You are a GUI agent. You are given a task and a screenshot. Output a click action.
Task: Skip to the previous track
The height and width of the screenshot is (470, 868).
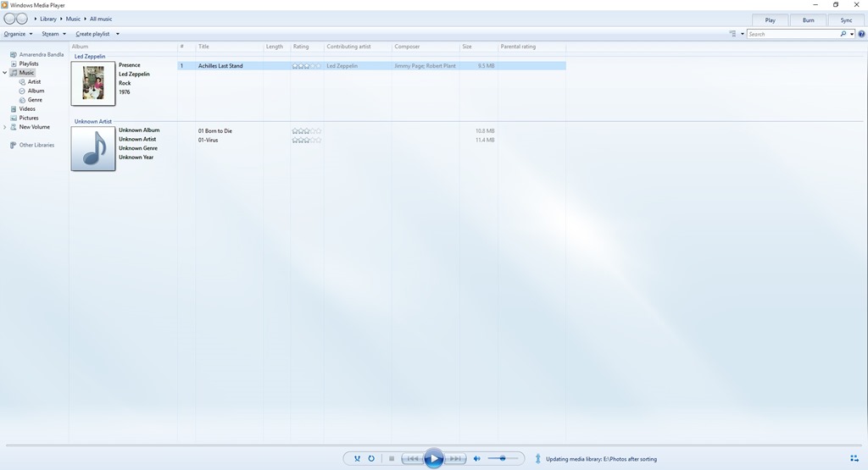[x=413, y=458]
